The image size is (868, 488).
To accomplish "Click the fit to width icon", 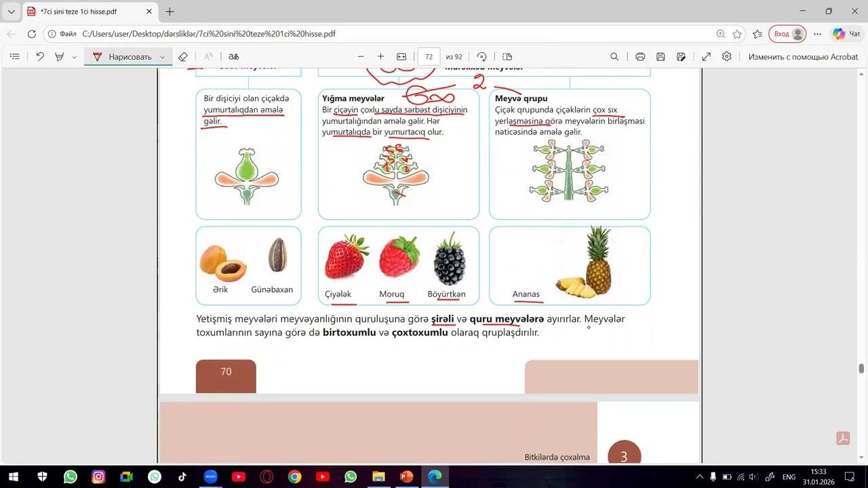I will point(401,57).
